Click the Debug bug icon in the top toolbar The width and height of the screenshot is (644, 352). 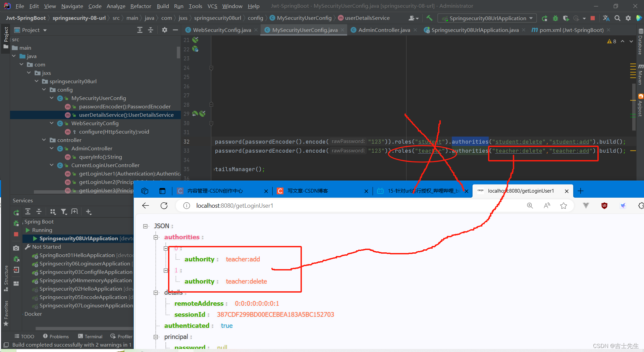[555, 18]
